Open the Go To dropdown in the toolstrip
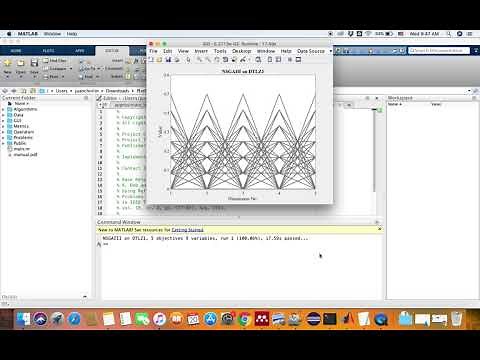 point(89,68)
